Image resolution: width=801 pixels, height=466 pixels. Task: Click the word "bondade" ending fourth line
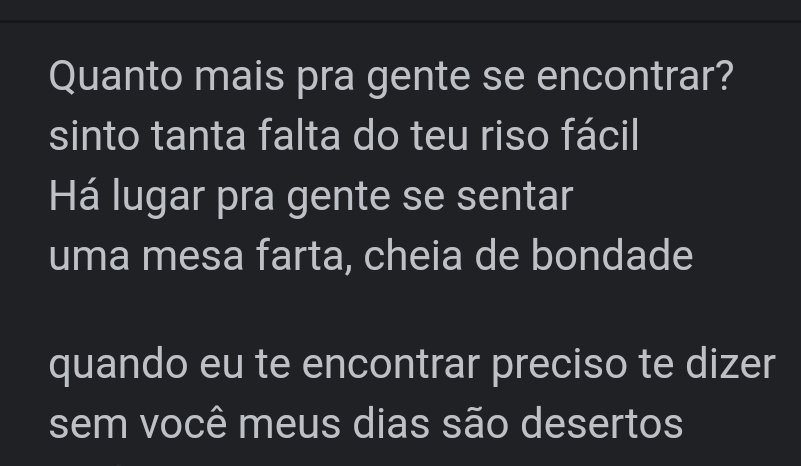612,254
